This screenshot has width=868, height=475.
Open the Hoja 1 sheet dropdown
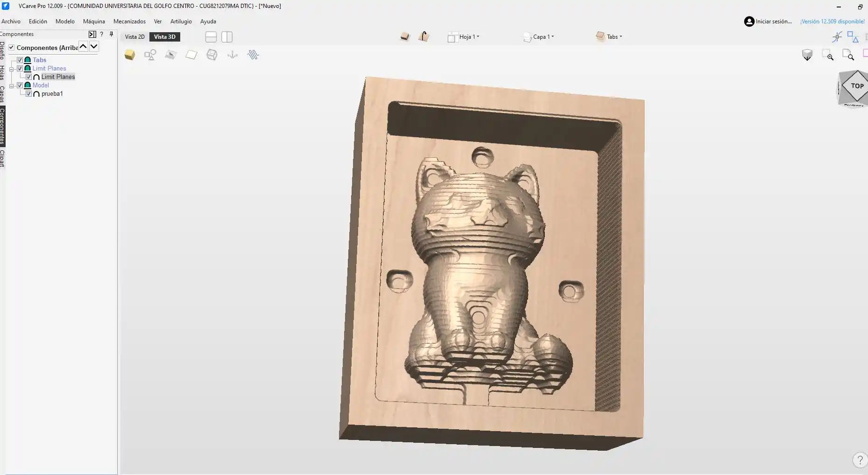point(464,37)
